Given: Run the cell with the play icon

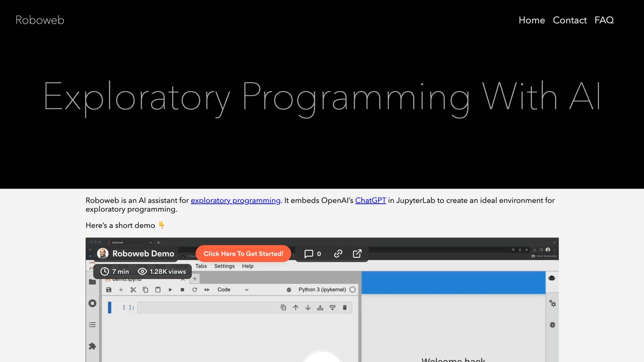Looking at the screenshot, I should [x=170, y=290].
